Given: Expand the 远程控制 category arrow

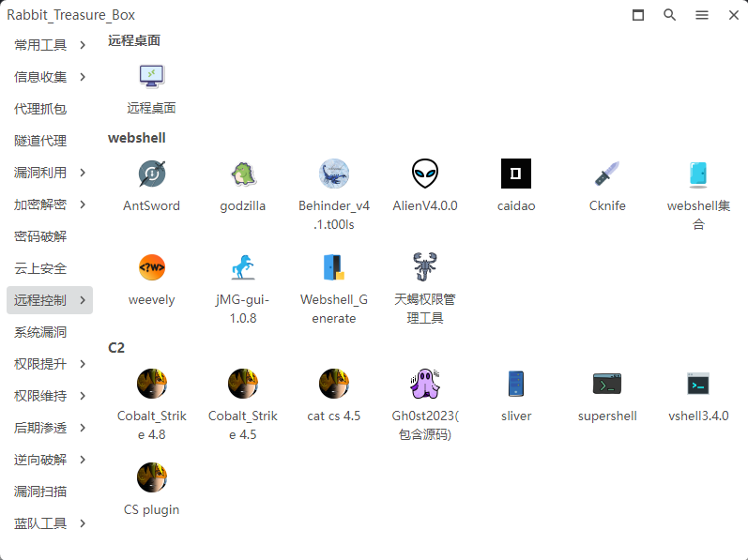Looking at the screenshot, I should pyautogui.click(x=83, y=300).
